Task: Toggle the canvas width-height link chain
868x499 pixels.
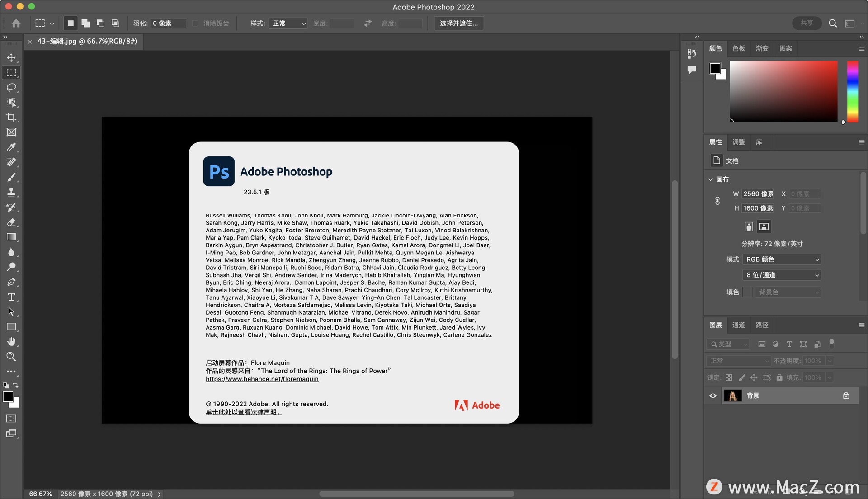Action: pyautogui.click(x=718, y=201)
